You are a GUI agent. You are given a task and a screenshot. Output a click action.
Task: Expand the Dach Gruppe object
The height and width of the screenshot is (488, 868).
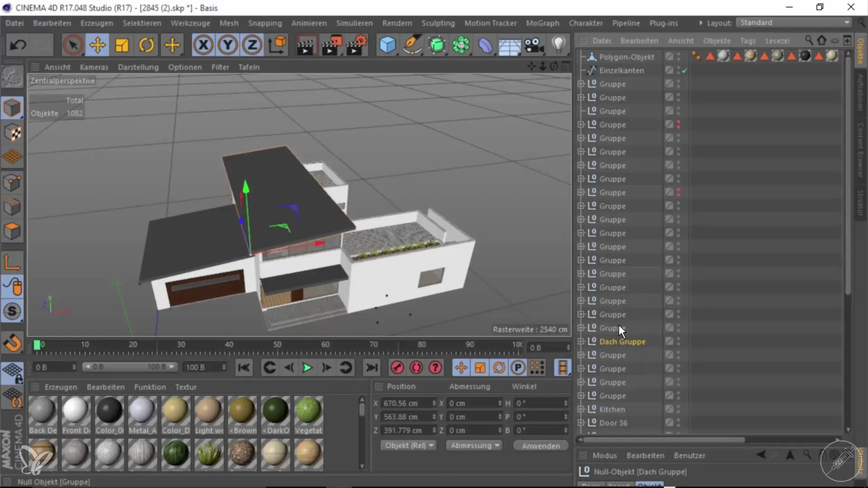point(581,341)
